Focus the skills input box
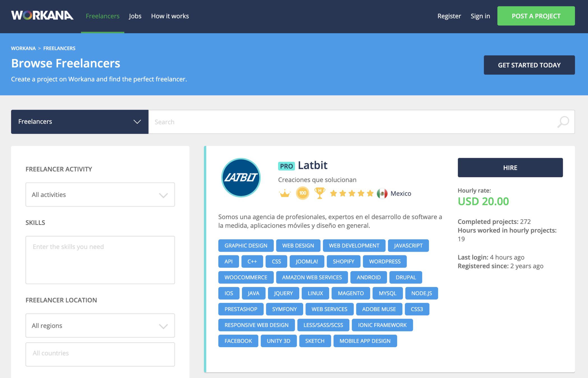The image size is (588, 378). (x=100, y=260)
